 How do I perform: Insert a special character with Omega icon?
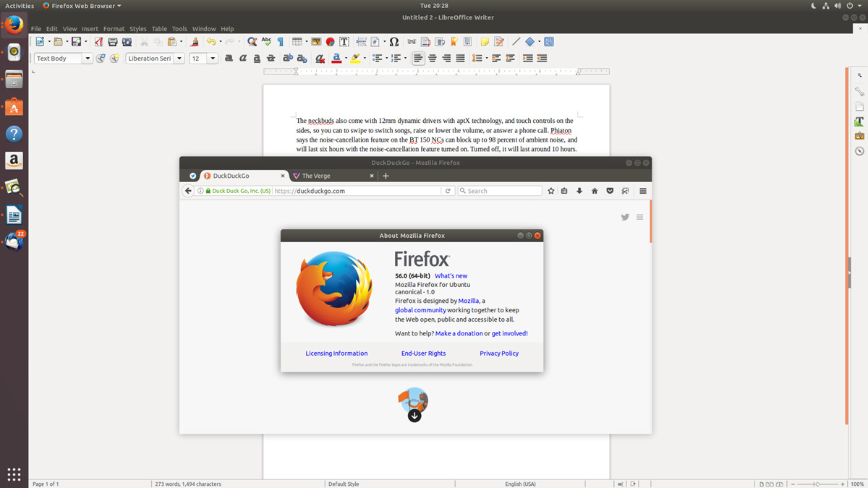pos(394,42)
